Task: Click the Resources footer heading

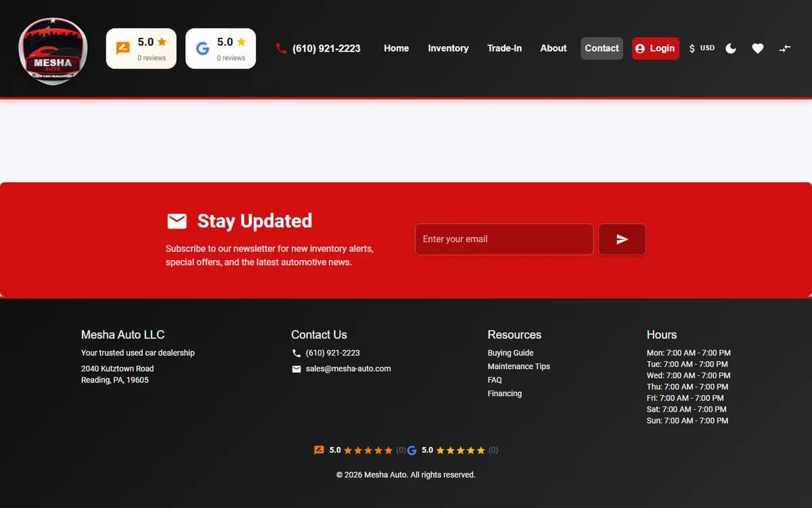Action: click(514, 335)
